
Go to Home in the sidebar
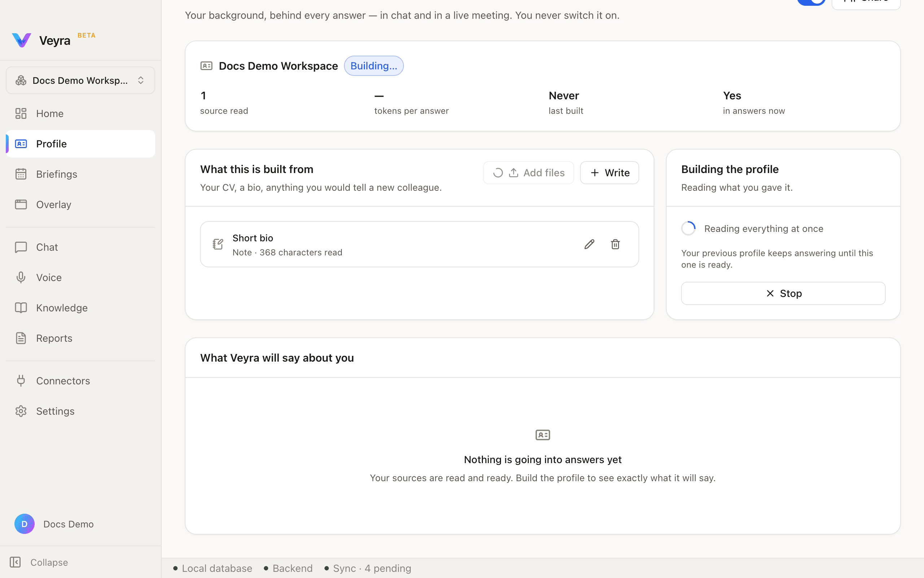80,113
